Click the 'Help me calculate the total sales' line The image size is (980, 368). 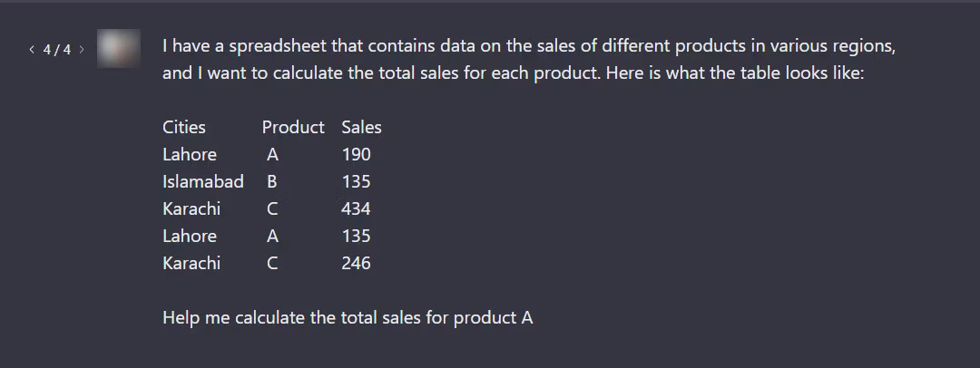point(348,317)
